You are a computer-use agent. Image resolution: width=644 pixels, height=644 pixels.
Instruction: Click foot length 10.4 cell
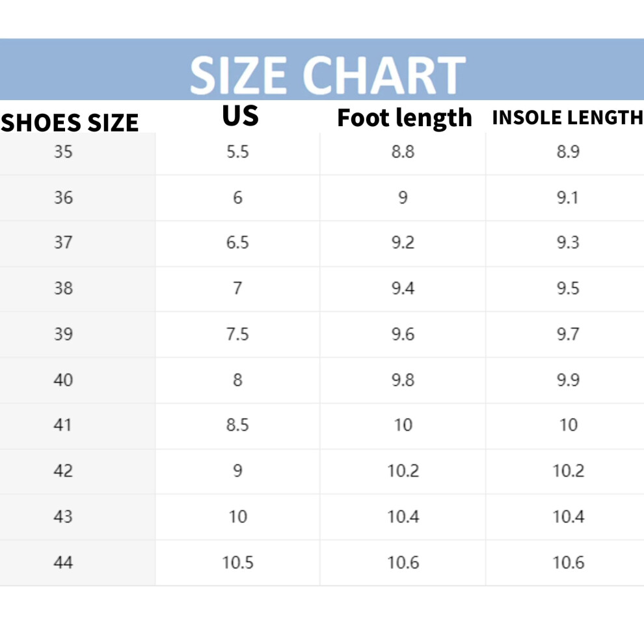coord(403,517)
